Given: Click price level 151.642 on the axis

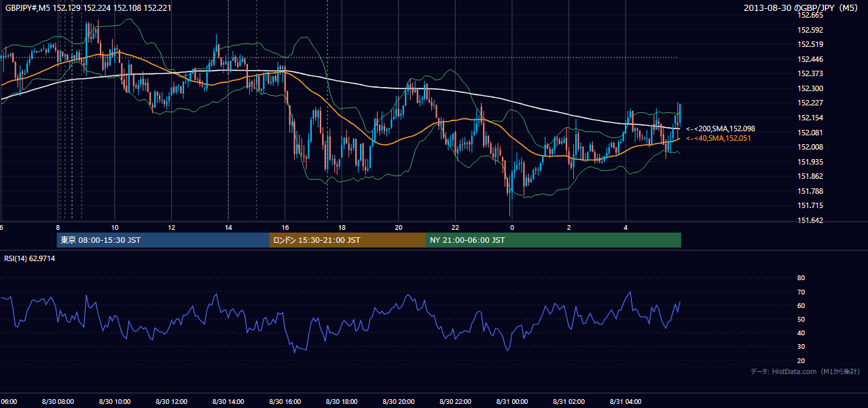Looking at the screenshot, I should [x=810, y=220].
